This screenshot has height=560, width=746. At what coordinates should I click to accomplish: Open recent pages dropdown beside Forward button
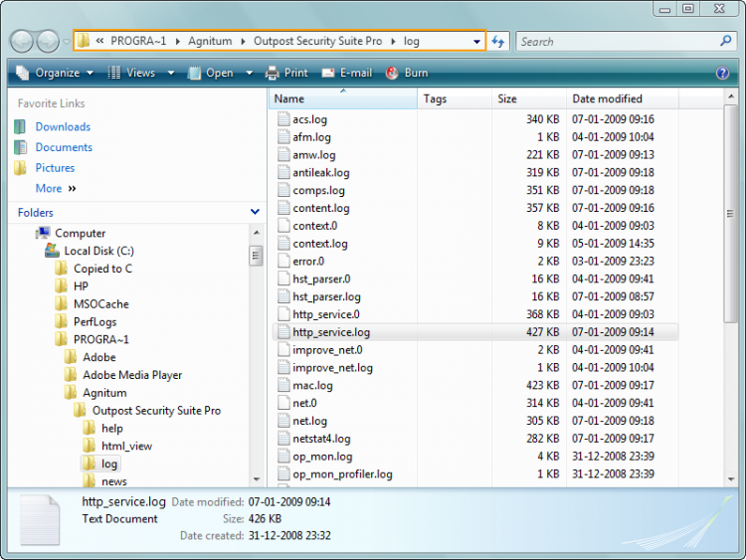67,42
